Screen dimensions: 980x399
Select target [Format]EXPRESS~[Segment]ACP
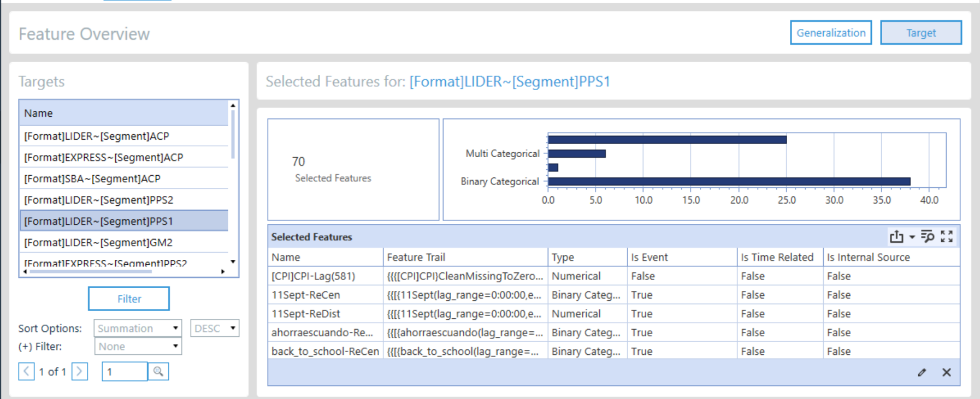[124, 157]
